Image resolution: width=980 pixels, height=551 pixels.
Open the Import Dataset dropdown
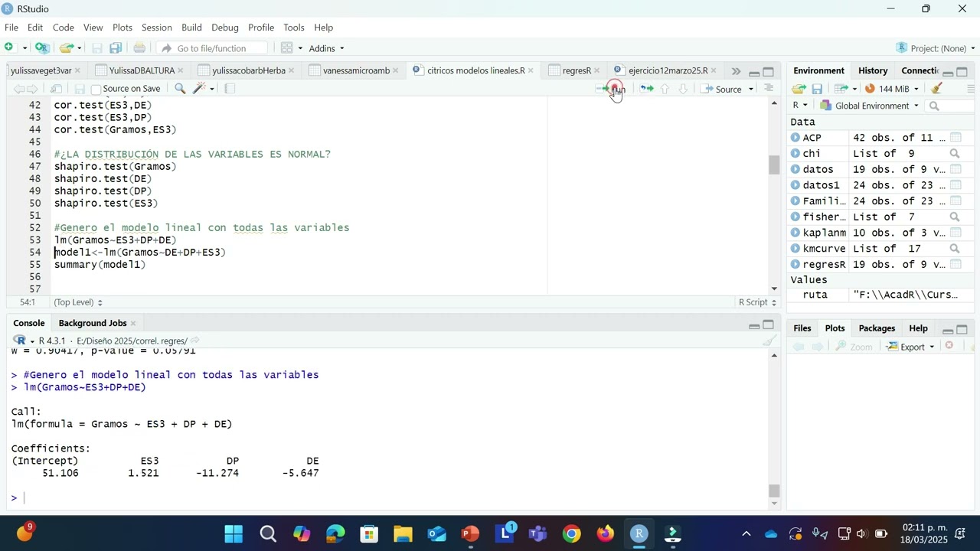coord(845,89)
